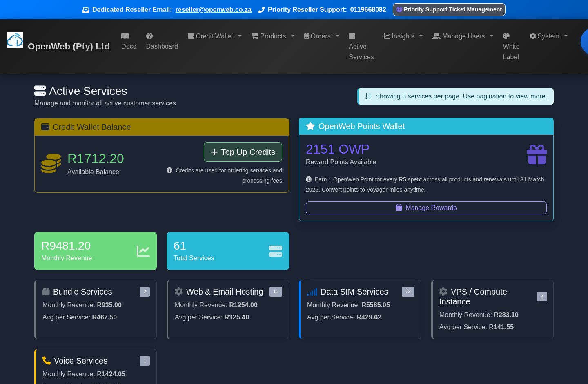Click the info icon next to credits description
588x384 pixels.
169,170
